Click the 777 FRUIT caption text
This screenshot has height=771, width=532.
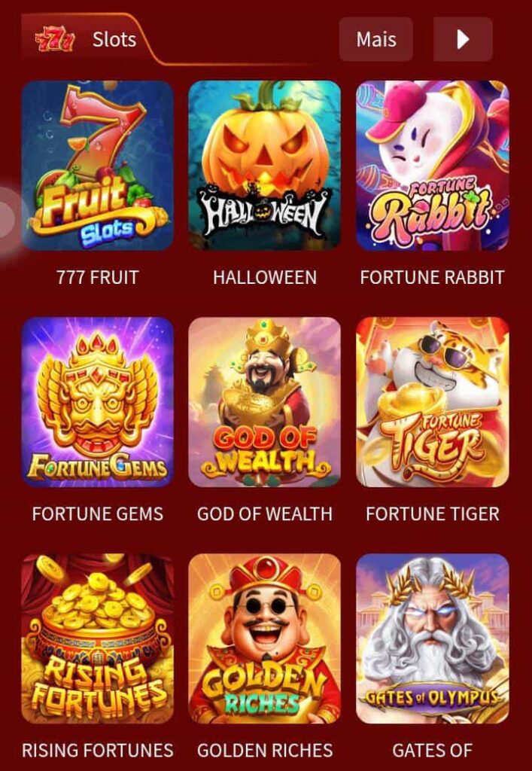click(97, 278)
